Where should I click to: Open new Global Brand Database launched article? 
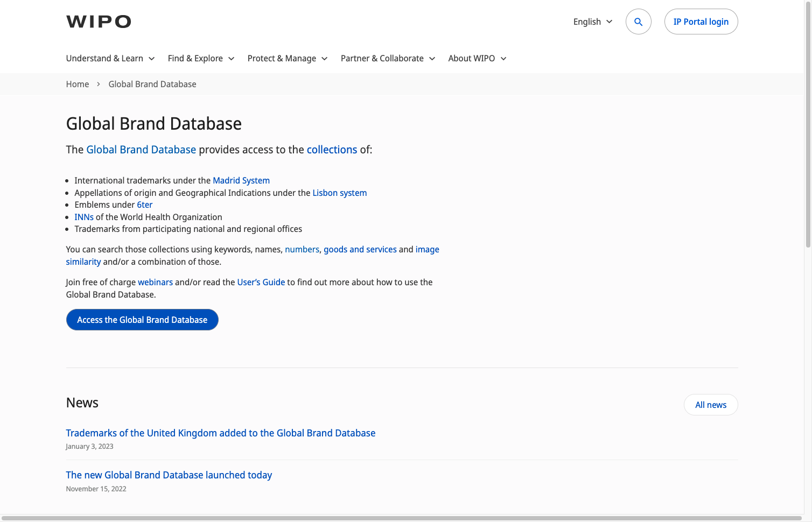(169, 475)
